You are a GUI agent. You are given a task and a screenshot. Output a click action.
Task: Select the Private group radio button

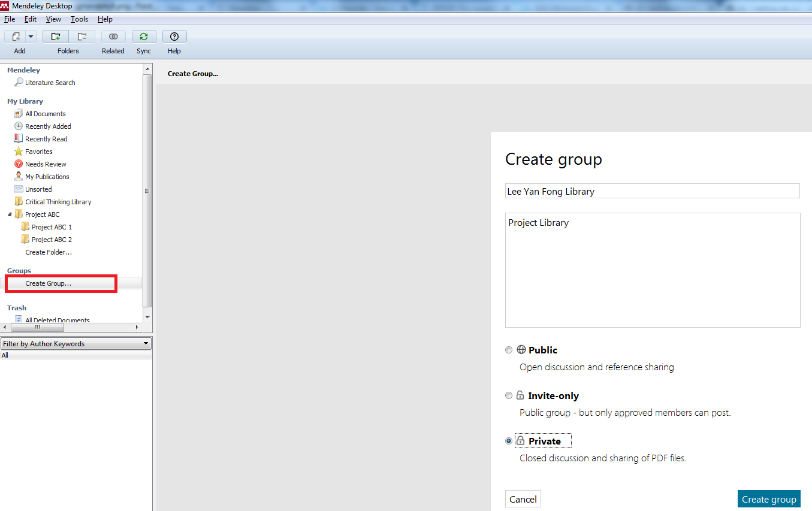[x=509, y=441]
